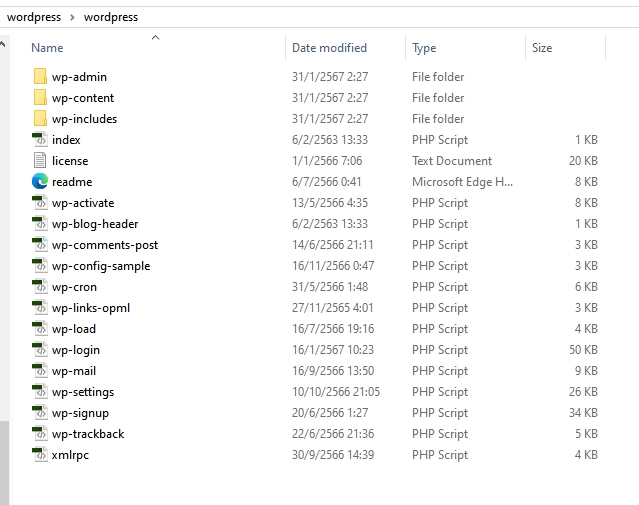The image size is (639, 505).
Task: Click the 26 KB size of wp-settings
Action: (x=583, y=392)
